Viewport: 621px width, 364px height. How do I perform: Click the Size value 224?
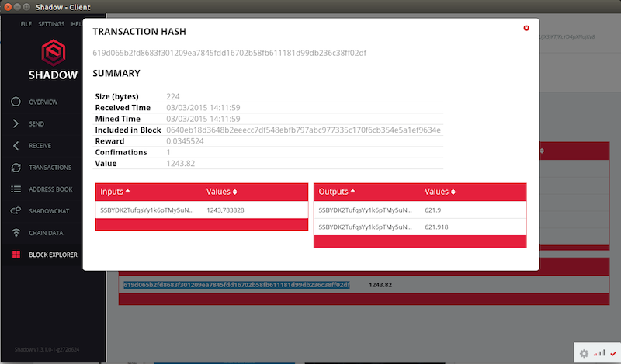(x=172, y=96)
